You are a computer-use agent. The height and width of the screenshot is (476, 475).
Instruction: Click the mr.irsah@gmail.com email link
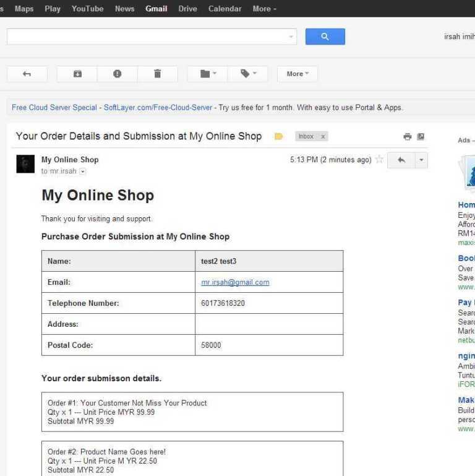click(235, 282)
